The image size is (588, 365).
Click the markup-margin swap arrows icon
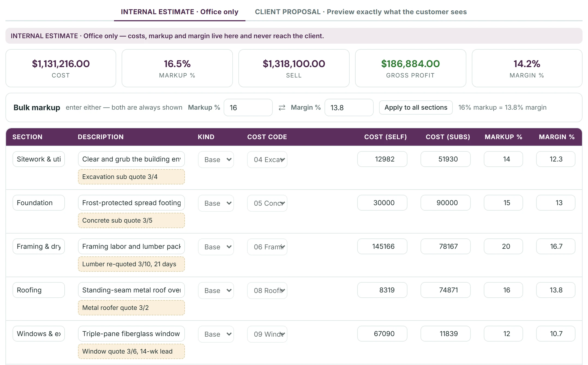coord(282,107)
